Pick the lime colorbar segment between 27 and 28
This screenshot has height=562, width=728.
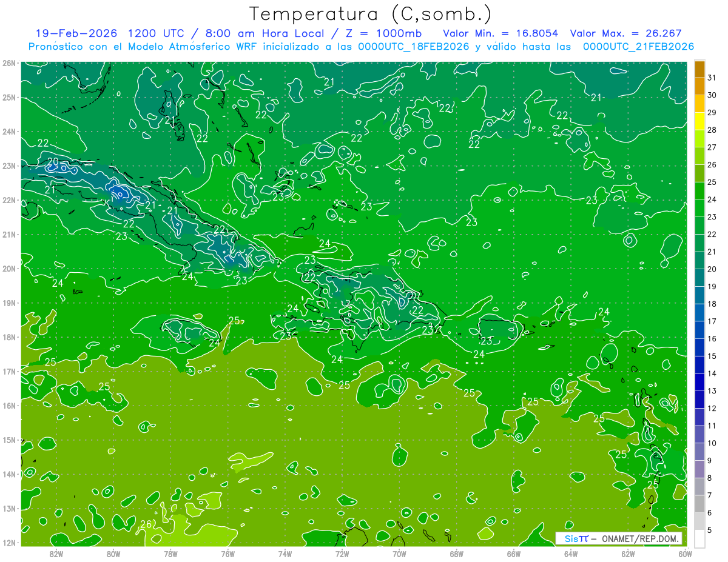pos(699,138)
